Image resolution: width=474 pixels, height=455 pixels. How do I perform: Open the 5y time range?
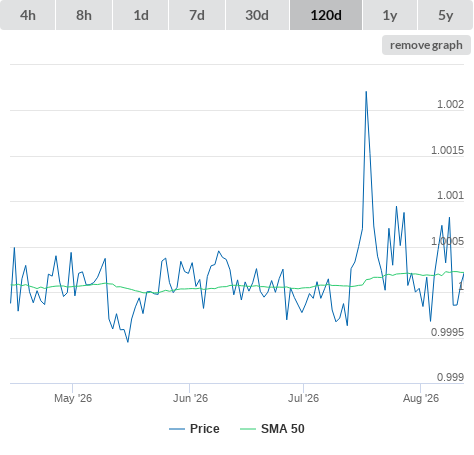tap(446, 15)
